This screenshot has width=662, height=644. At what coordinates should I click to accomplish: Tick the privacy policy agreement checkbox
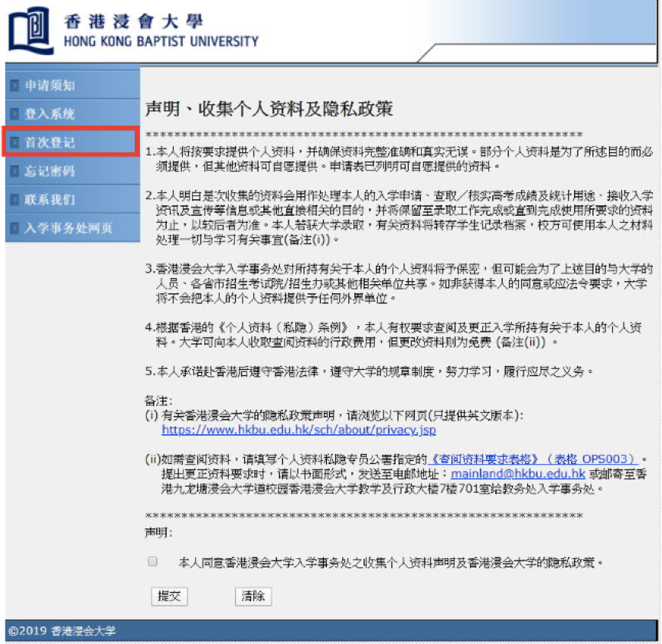[152, 561]
